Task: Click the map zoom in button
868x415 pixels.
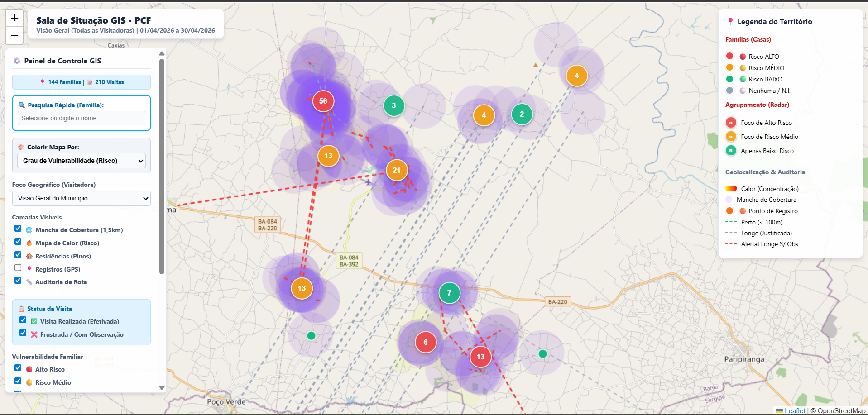Action: click(14, 19)
